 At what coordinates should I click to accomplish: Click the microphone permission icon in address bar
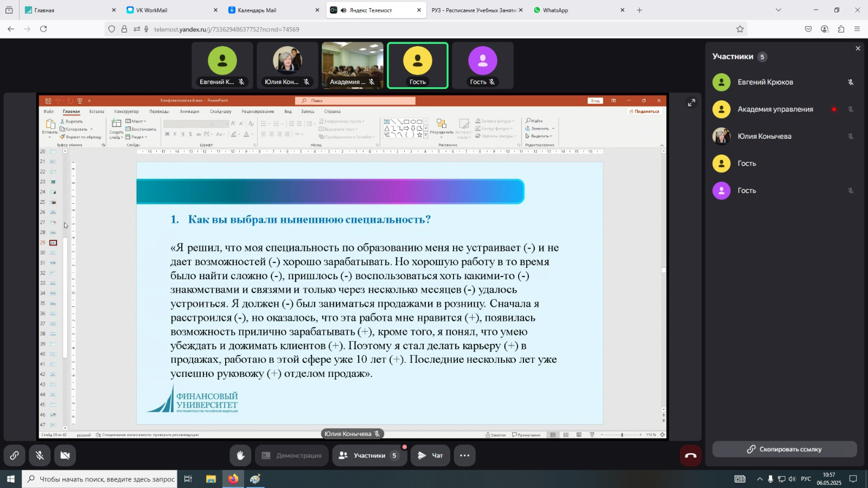(146, 29)
